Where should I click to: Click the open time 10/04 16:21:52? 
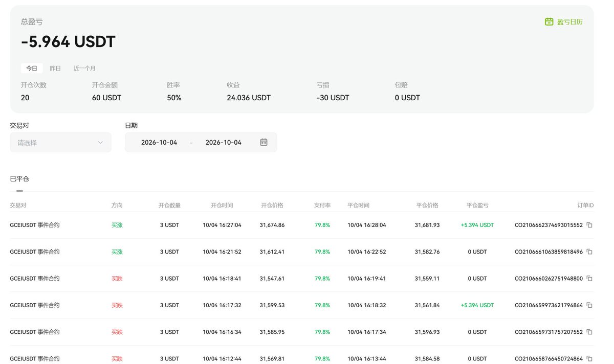222,252
